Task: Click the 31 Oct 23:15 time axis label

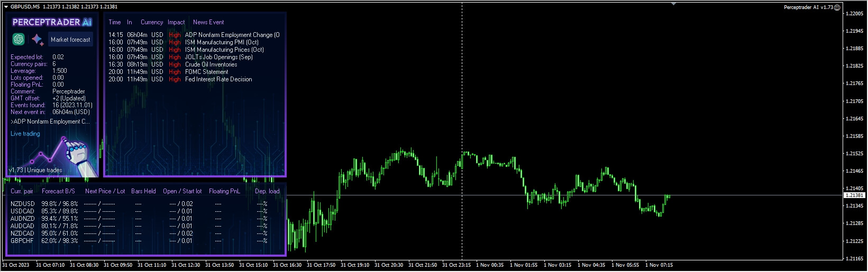Action: 456,265
